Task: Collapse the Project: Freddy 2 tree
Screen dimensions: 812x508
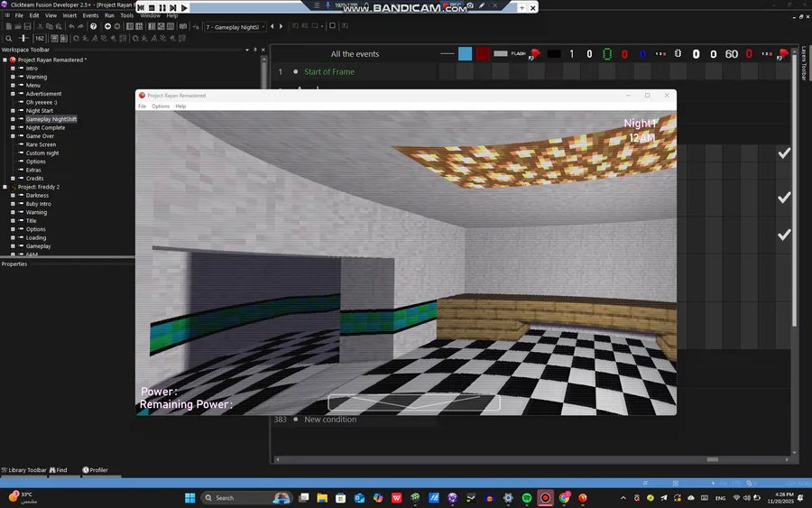Action: (5, 187)
